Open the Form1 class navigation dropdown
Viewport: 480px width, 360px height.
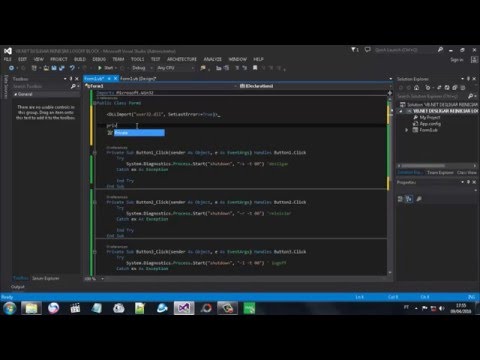tap(161, 86)
